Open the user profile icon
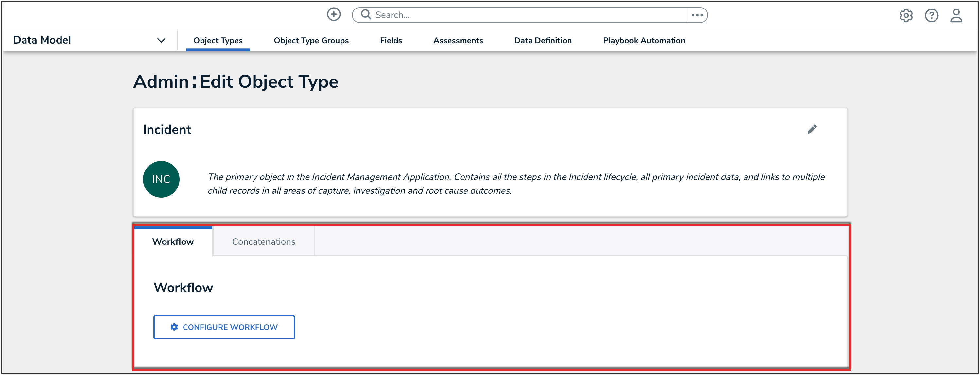 click(x=956, y=16)
